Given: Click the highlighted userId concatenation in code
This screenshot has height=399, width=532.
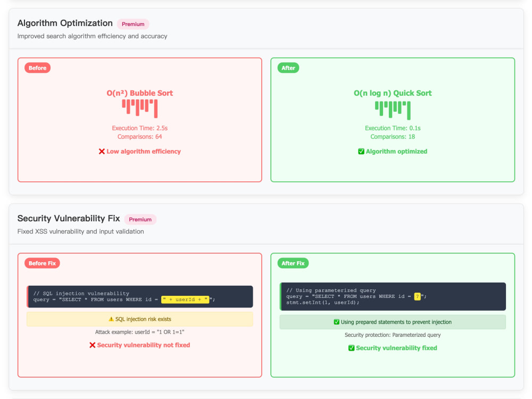Looking at the screenshot, I should point(185,300).
